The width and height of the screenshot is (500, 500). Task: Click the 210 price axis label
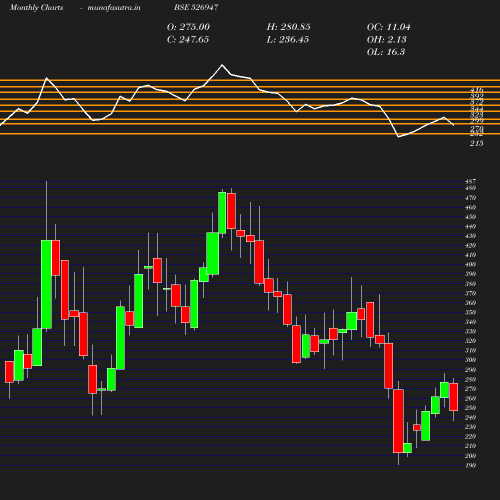(x=471, y=446)
